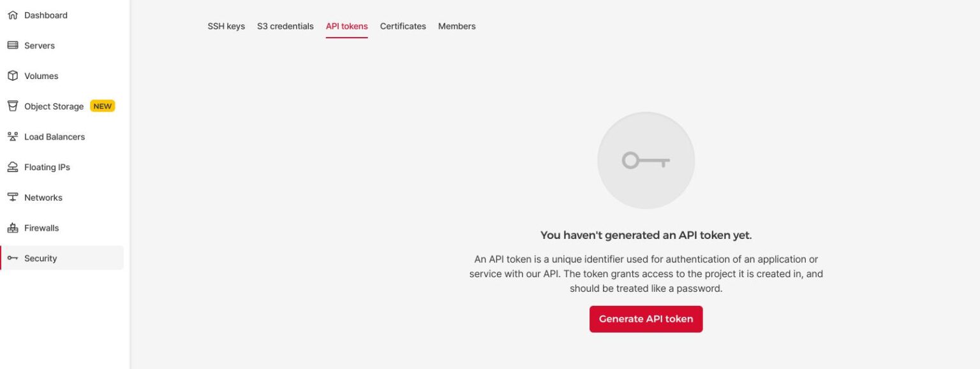Viewport: 980px width, 369px height.
Task: Click the Floating IPs icon
Action: coord(13,166)
